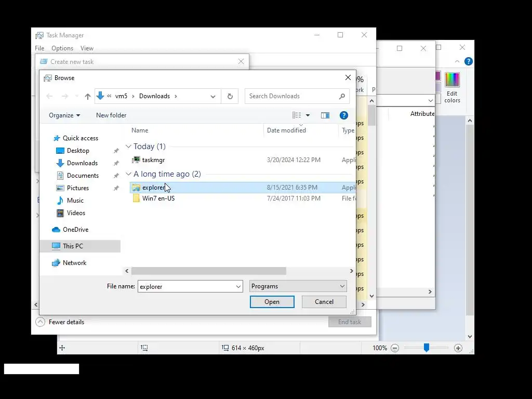This screenshot has width=532, height=399.
Task: Select Quick access in navigation pane
Action: [x=81, y=138]
